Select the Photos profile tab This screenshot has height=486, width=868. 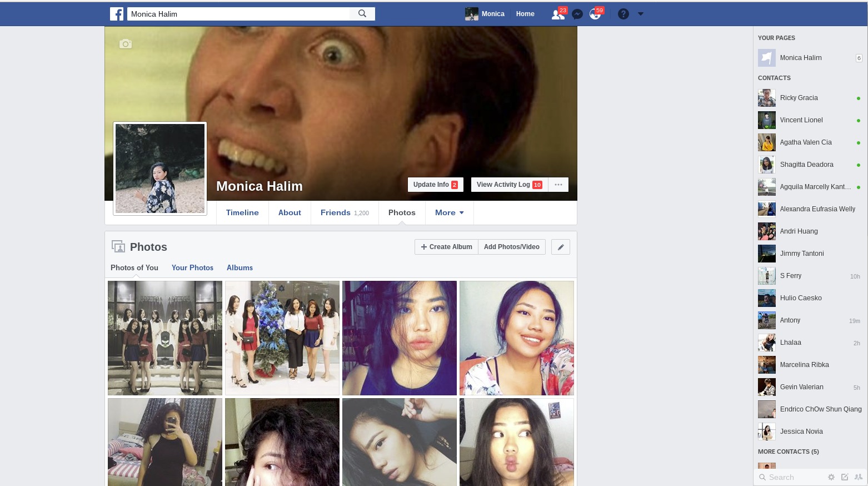click(x=402, y=212)
